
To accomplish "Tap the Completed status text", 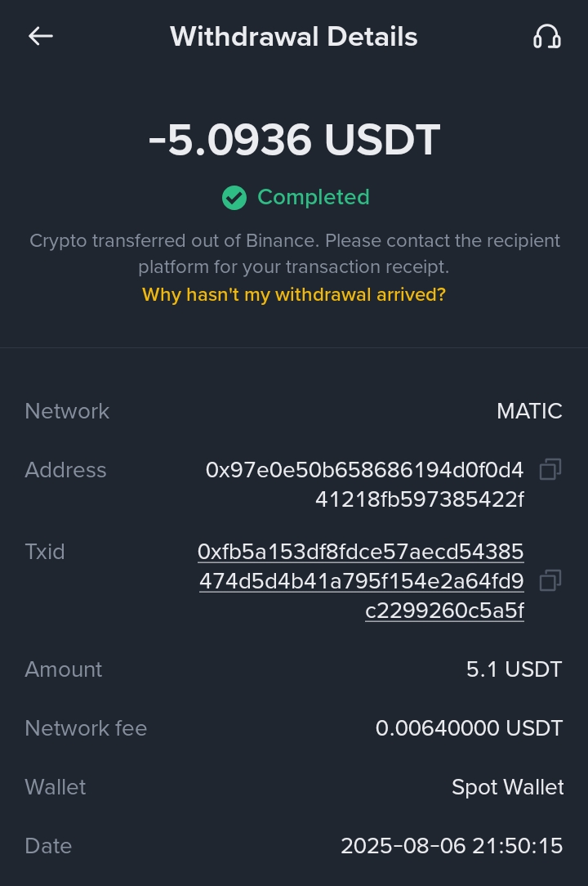I will pos(314,197).
